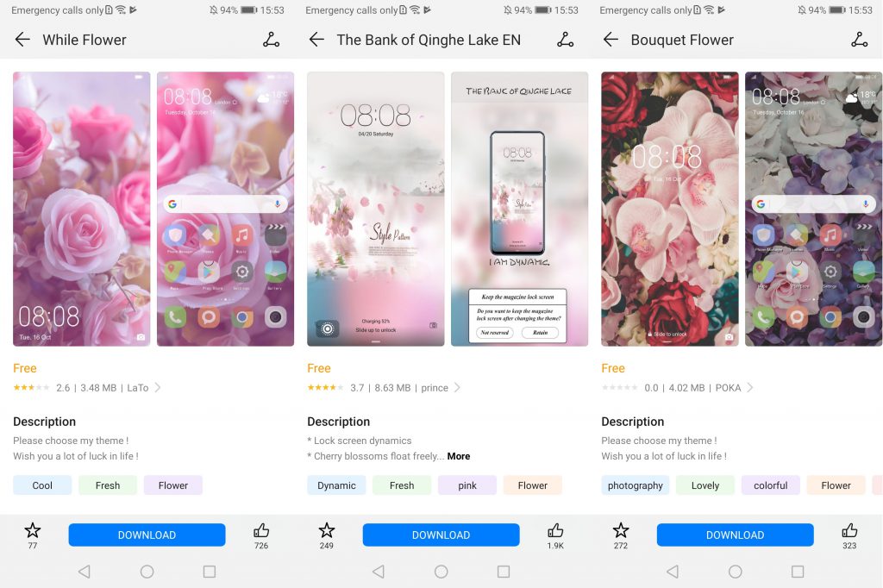Expand prince author info arrow

coord(457,387)
